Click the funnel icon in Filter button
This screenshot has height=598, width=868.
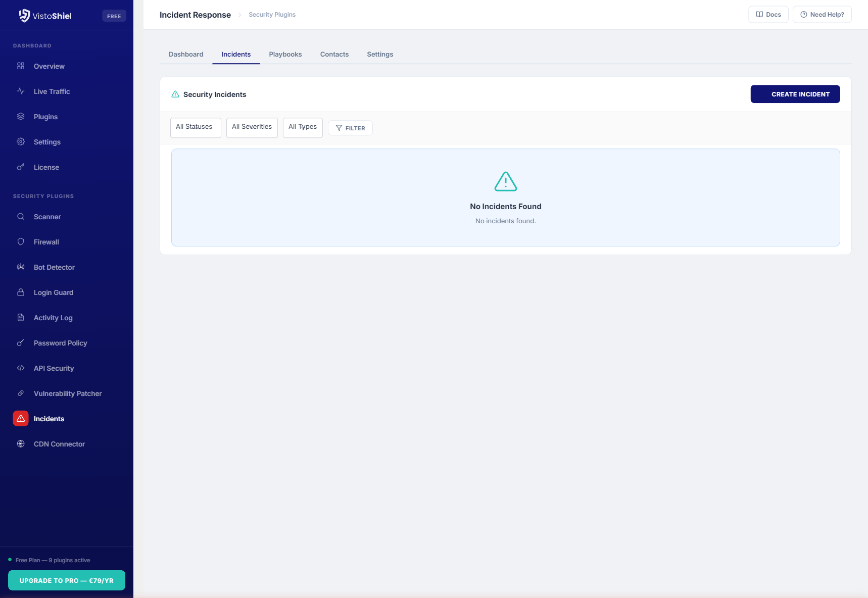(x=339, y=128)
